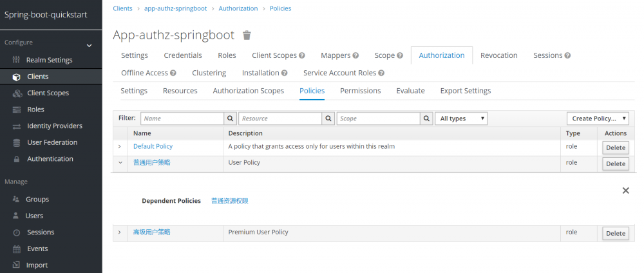This screenshot has width=644, height=273.
Task: Click the Roles sidebar icon
Action: click(x=17, y=109)
